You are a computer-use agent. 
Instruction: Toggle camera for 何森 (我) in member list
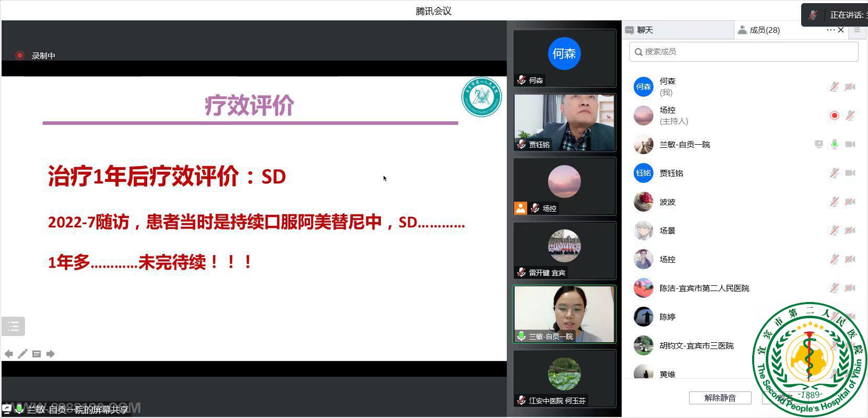click(850, 87)
